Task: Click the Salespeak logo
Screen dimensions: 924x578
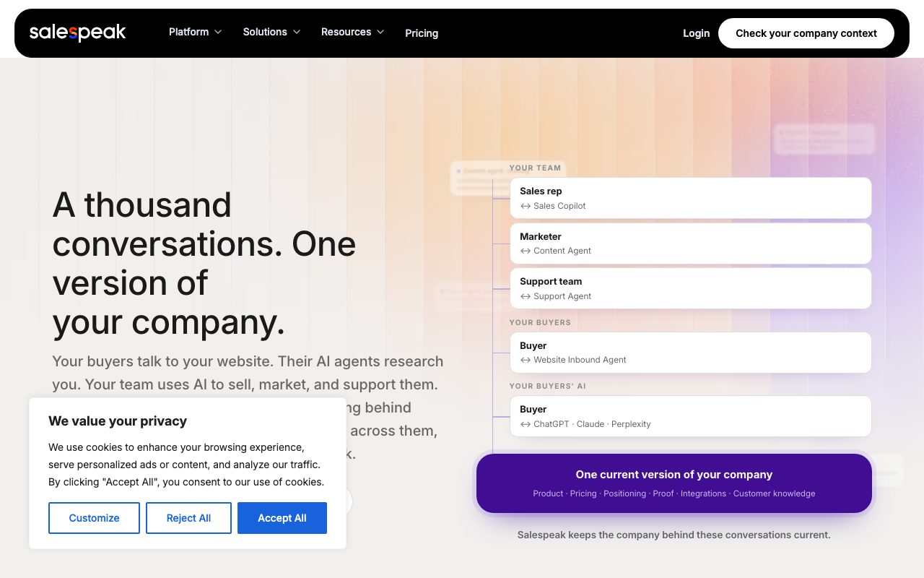Action: (78, 33)
